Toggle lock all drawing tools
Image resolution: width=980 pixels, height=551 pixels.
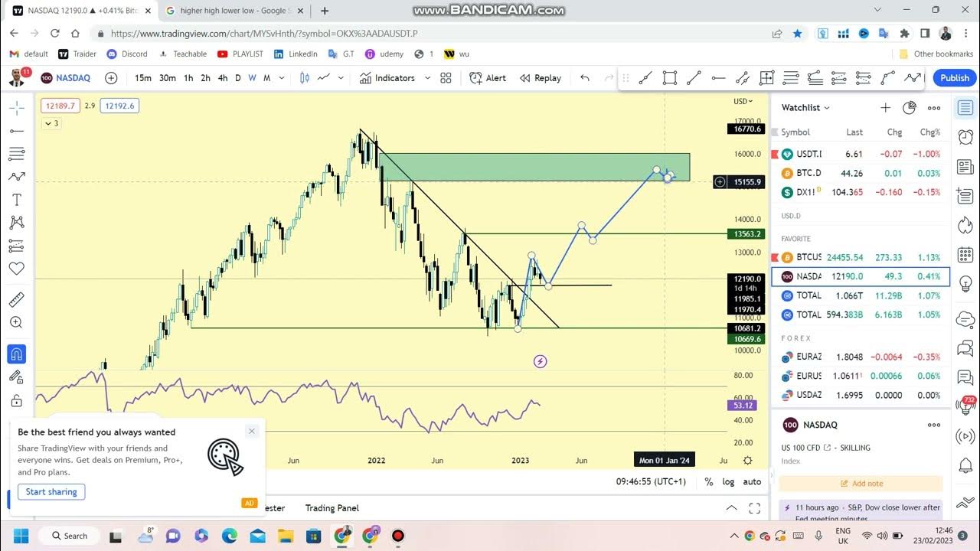click(x=16, y=400)
